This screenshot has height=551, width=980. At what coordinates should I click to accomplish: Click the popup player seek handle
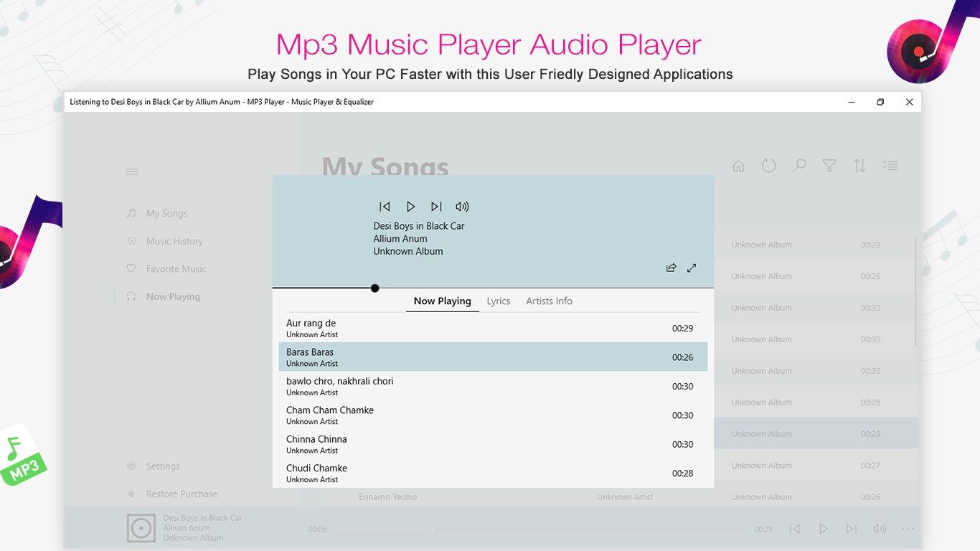click(x=374, y=288)
